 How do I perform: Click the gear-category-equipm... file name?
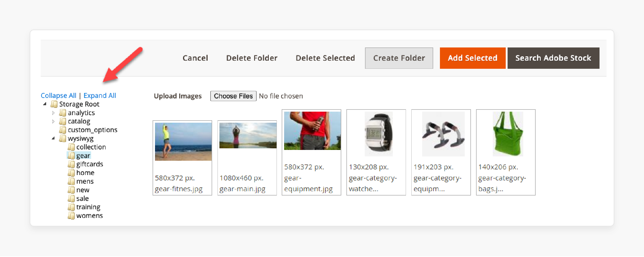tap(438, 183)
